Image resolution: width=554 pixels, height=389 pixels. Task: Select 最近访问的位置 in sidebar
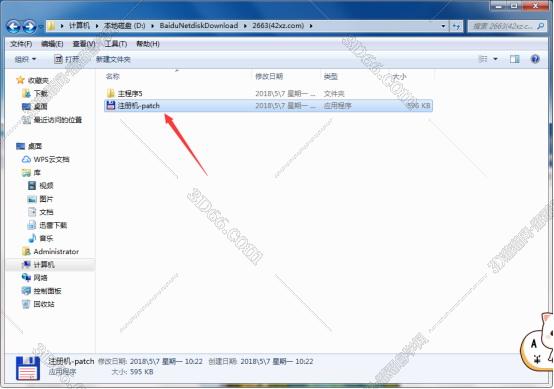[58, 120]
